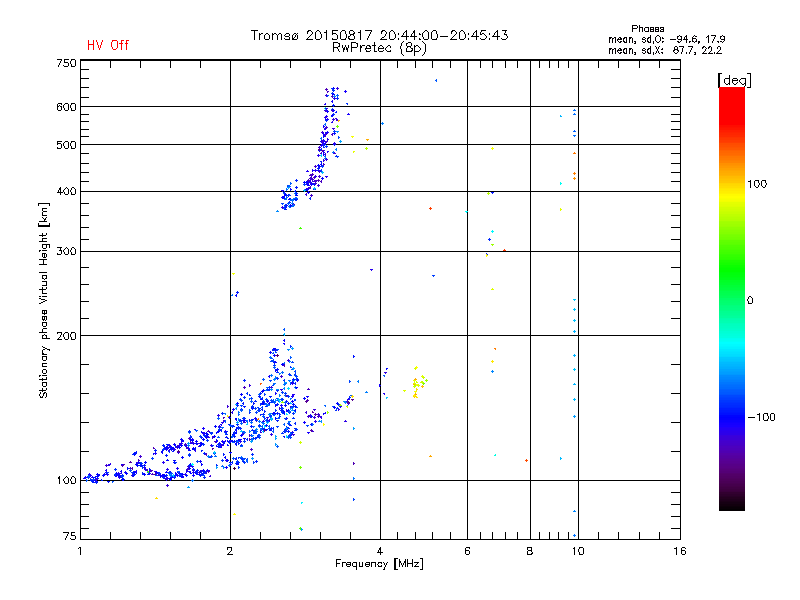Click the y-axis '300' tick label
The image size is (800, 600).
point(66,251)
